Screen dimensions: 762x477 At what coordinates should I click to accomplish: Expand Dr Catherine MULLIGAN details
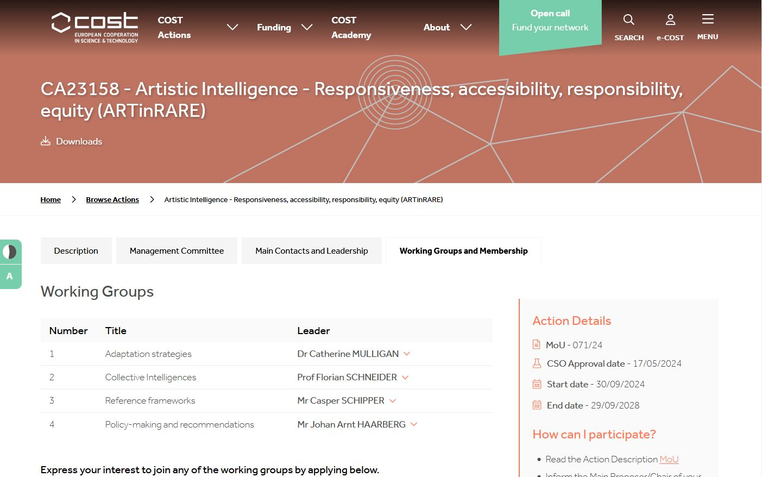[x=407, y=354]
